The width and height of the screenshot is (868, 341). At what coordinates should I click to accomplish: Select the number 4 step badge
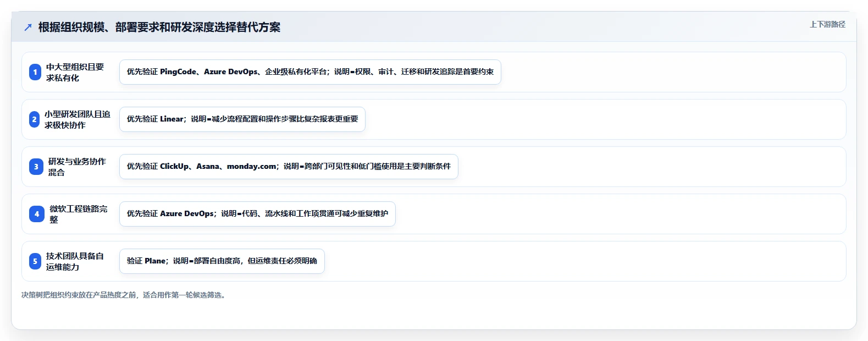click(37, 214)
